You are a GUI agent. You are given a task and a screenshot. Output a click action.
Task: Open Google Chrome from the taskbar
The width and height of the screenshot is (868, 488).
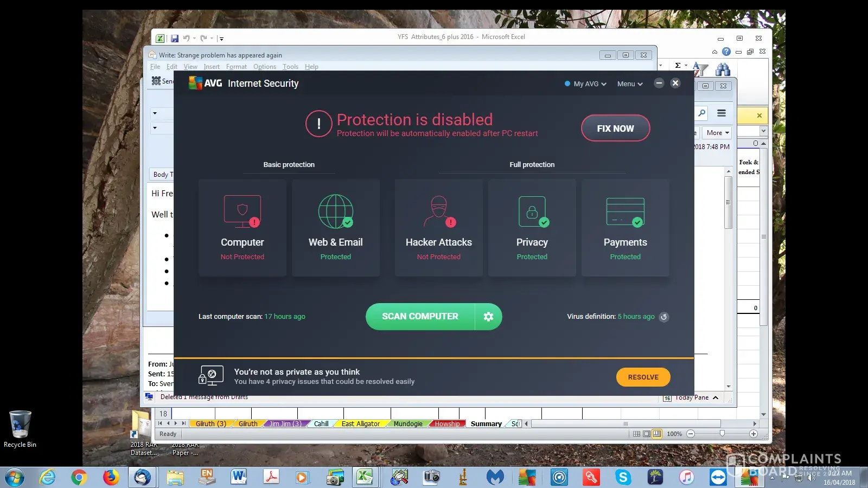point(79,477)
